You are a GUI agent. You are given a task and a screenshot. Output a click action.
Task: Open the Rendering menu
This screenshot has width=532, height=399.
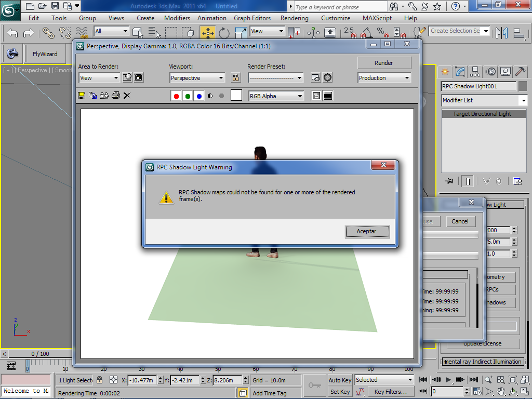click(295, 18)
